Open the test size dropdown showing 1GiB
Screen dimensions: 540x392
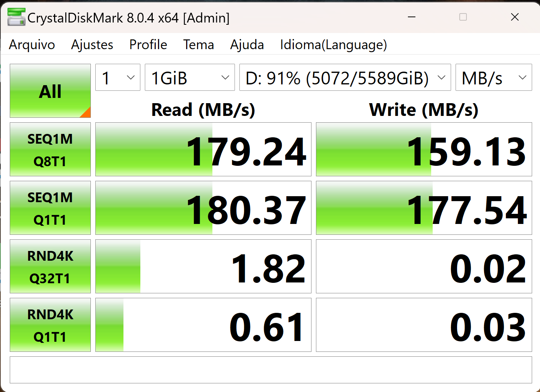coord(190,77)
